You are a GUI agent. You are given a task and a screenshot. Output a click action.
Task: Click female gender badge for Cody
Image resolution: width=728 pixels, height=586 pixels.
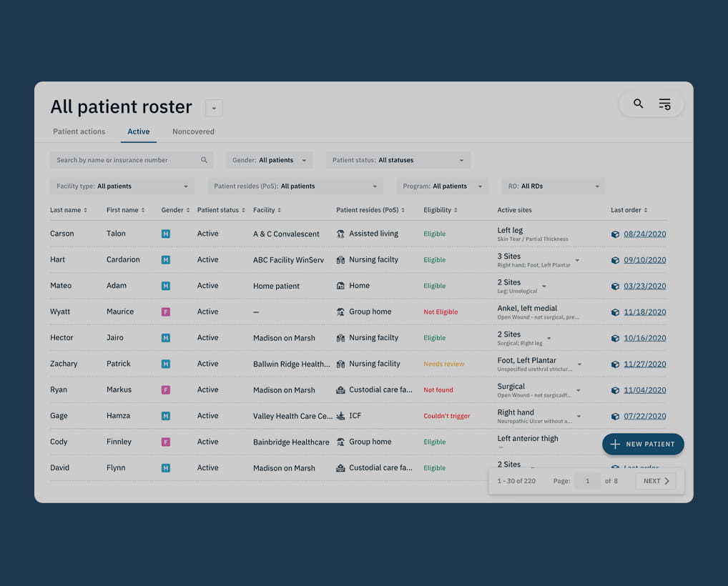pos(166,442)
